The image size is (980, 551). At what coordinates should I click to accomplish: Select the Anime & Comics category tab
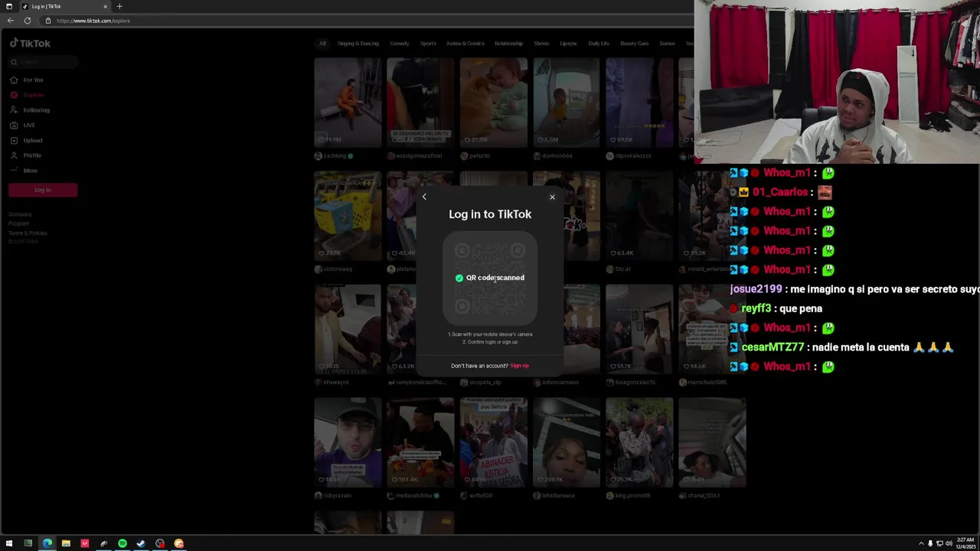(465, 44)
